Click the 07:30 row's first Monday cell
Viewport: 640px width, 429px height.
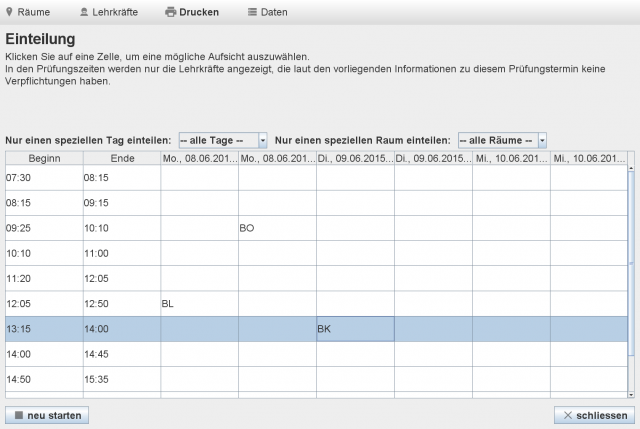[x=199, y=178]
